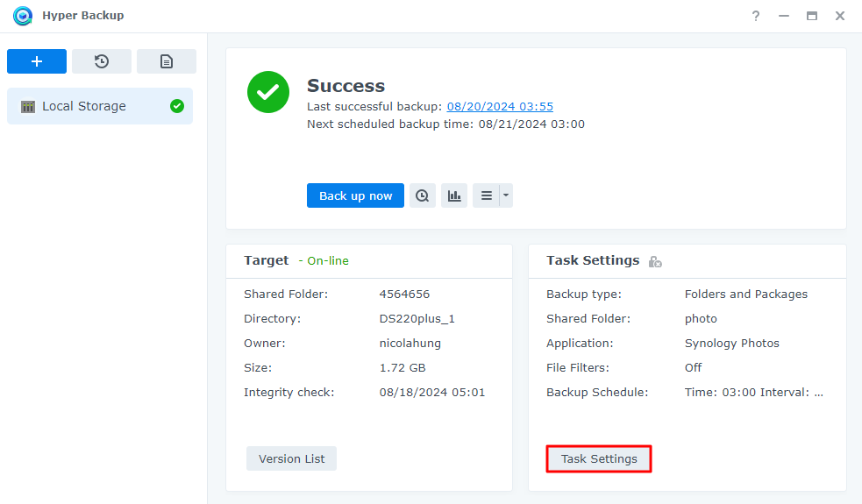Select the Shared Folder value photo
This screenshot has height=504, width=862.
pyautogui.click(x=701, y=319)
